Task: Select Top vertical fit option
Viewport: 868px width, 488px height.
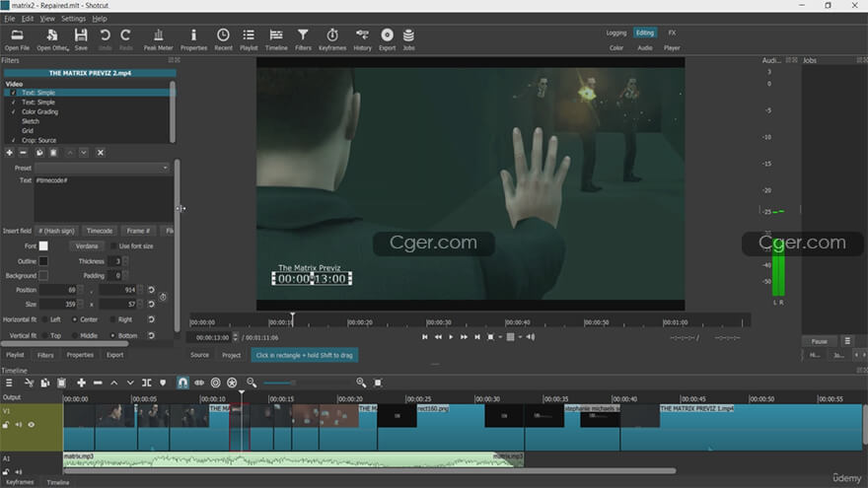Action: point(44,336)
